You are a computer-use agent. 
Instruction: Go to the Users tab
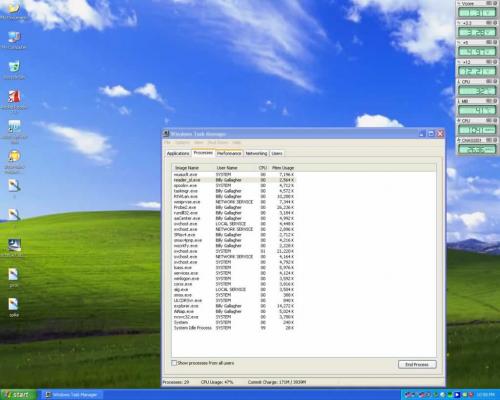pos(277,153)
